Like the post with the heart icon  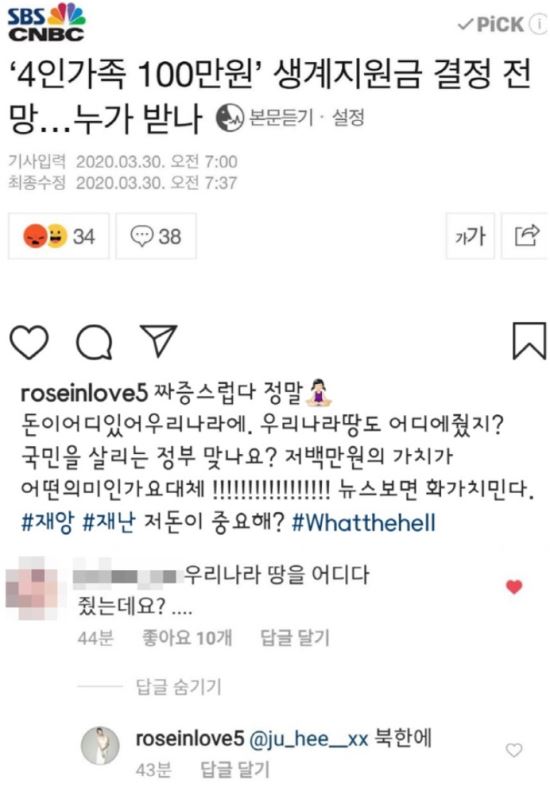click(29, 342)
